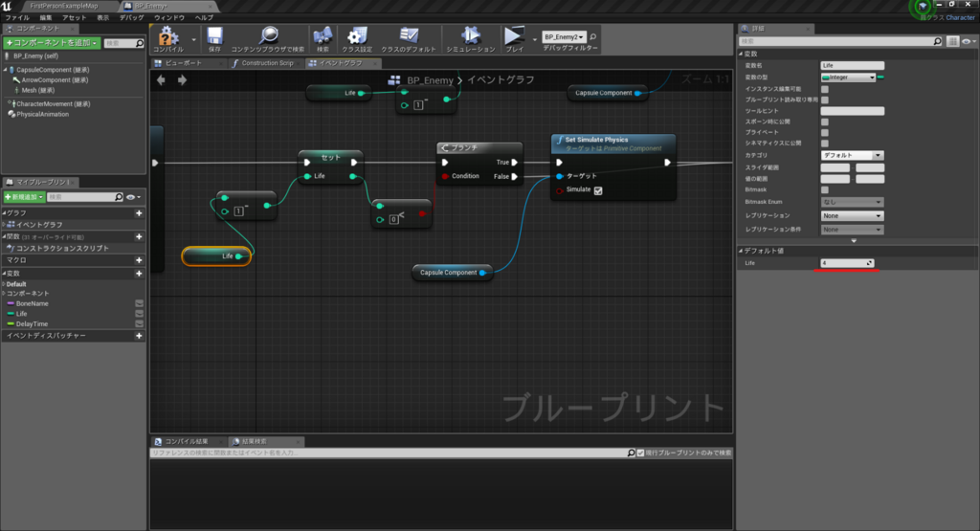Viewport: 980px width, 531px height.
Task: Toggle BoneName variable visibility eye
Action: click(140, 303)
